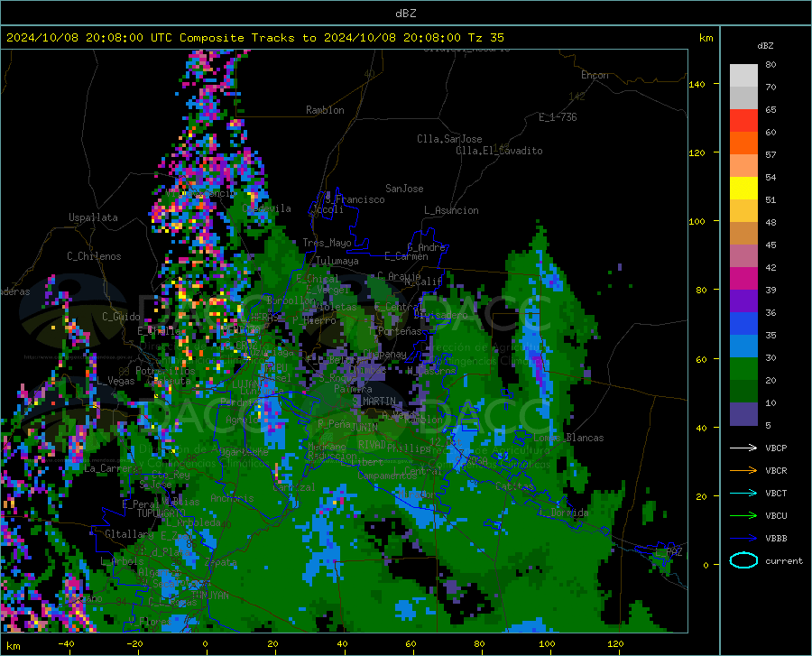Click the cyan ellipse 'current' legend symbol
Screen dimensions: 812x656
coord(743,560)
